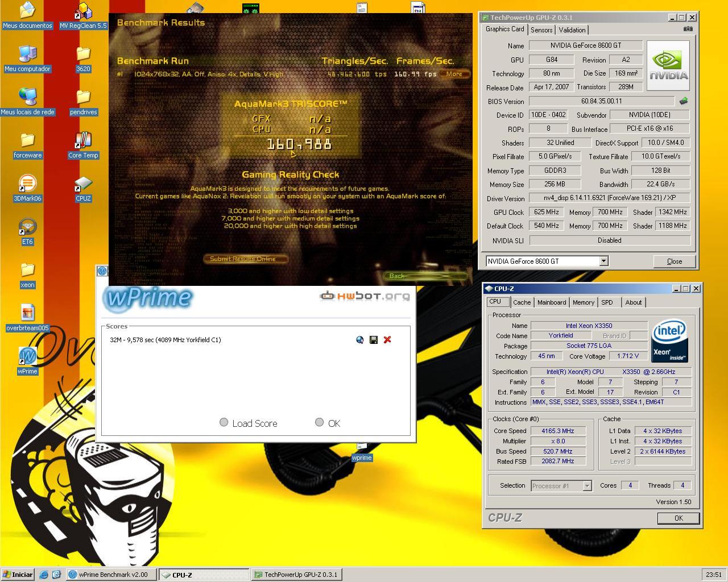The image size is (728, 582).
Task: Select the OK radio option in wPrime
Action: 319,422
